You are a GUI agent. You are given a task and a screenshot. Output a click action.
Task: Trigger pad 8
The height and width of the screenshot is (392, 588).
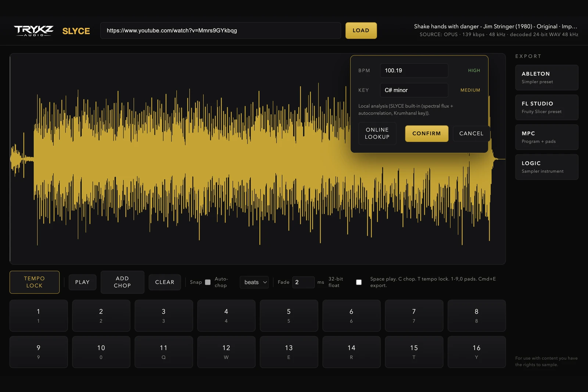(477, 316)
